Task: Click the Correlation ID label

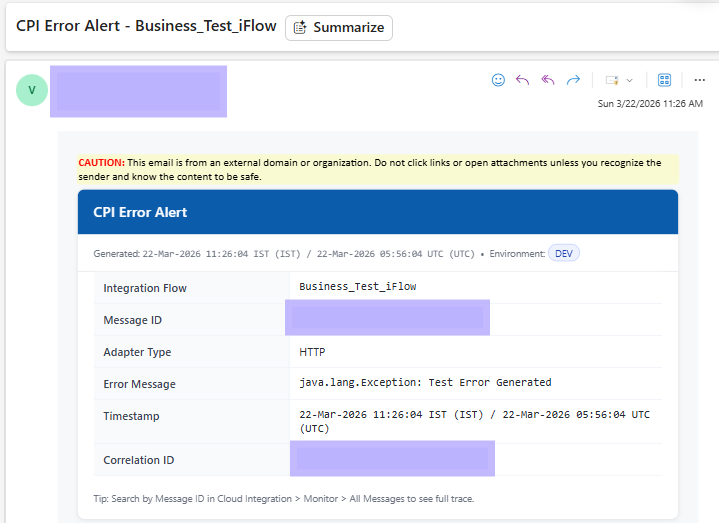Action: pyautogui.click(x=138, y=460)
